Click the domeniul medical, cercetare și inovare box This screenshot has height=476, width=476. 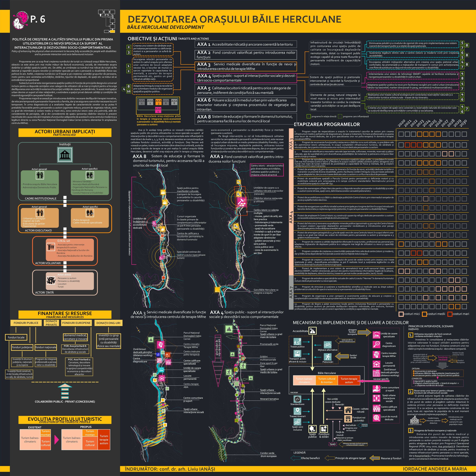[75, 337]
